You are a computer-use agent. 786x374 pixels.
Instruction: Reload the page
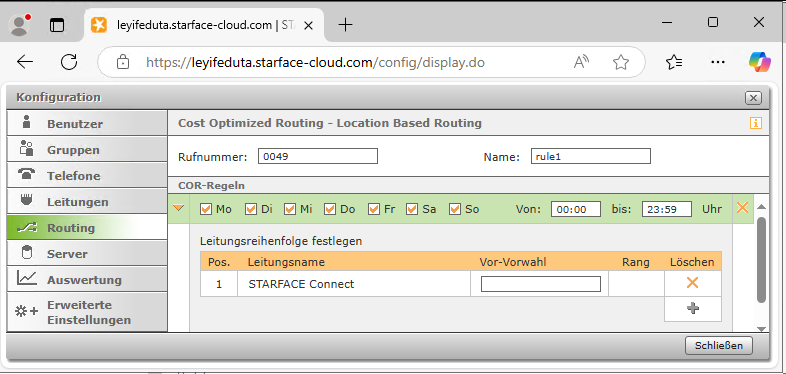pos(69,62)
